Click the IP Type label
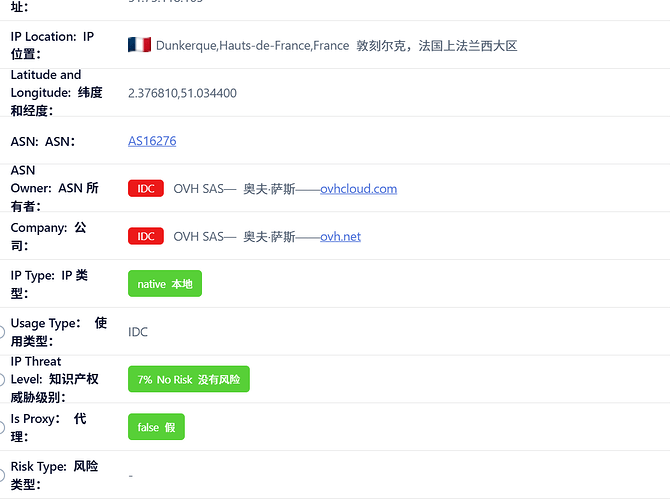670x500 pixels. [x=49, y=284]
